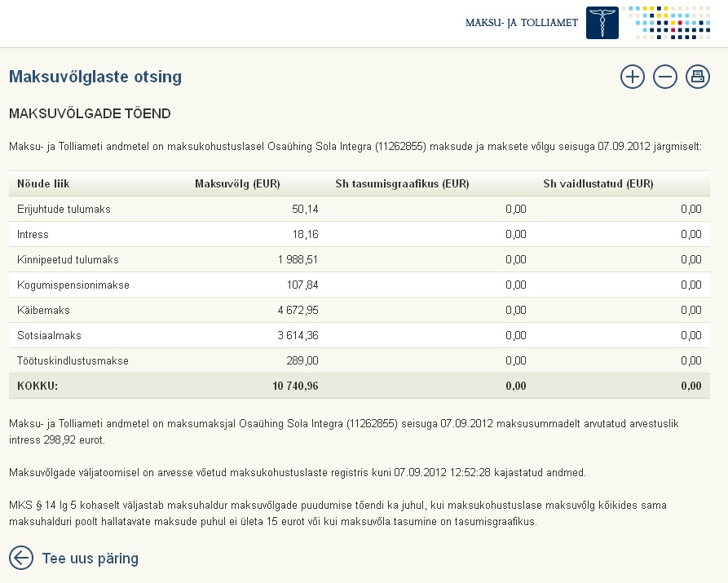Click the total 10 740,96
This screenshot has width=728, height=583.
295,386
